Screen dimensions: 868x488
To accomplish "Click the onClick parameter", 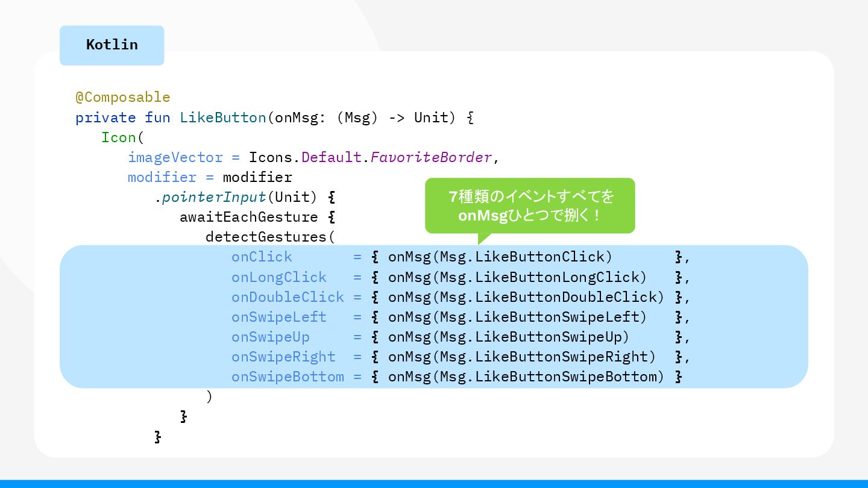I will [262, 257].
